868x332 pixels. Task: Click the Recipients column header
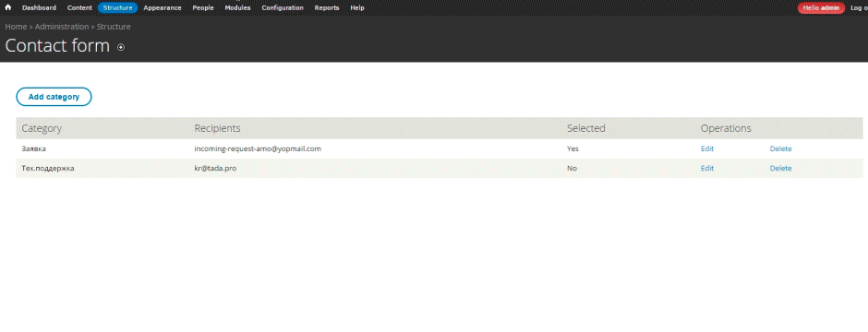pos(217,128)
